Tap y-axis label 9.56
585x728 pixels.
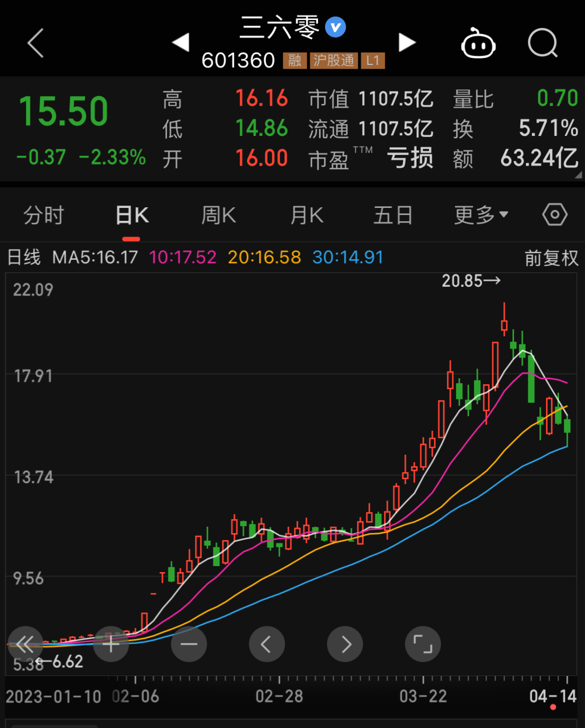28,579
